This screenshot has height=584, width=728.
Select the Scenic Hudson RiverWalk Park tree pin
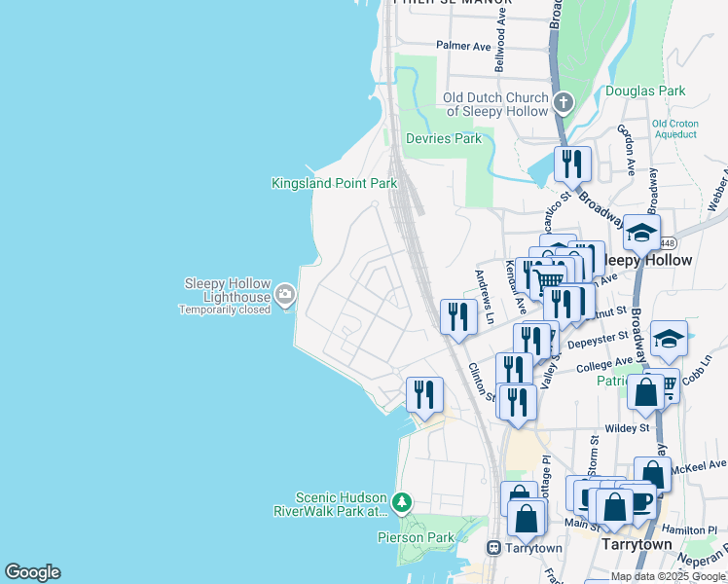(x=402, y=503)
